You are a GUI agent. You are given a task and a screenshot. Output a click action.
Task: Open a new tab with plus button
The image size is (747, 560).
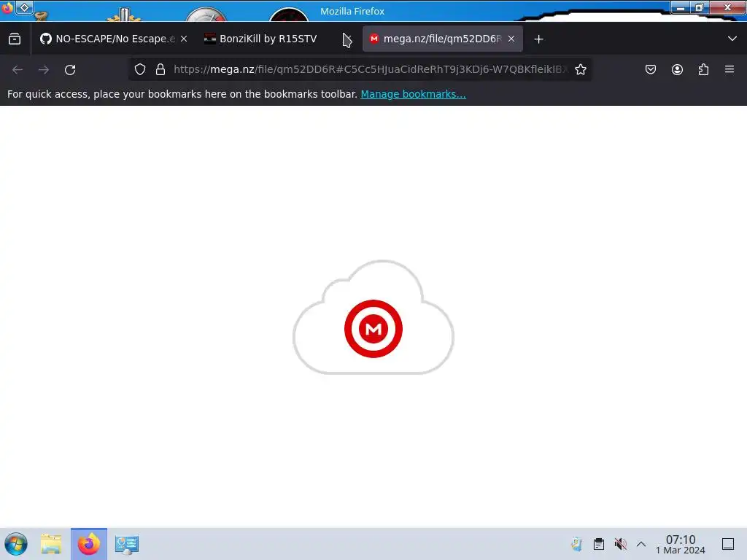tap(539, 39)
